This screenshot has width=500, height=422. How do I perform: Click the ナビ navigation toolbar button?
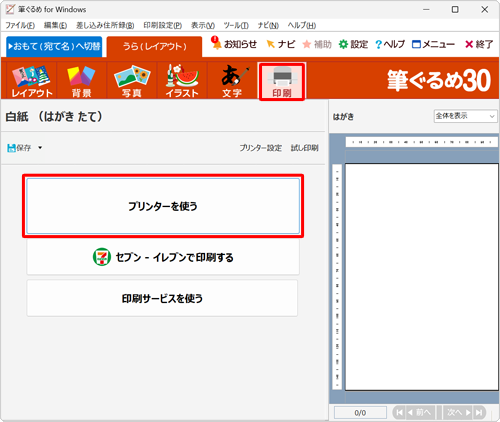coord(281,44)
